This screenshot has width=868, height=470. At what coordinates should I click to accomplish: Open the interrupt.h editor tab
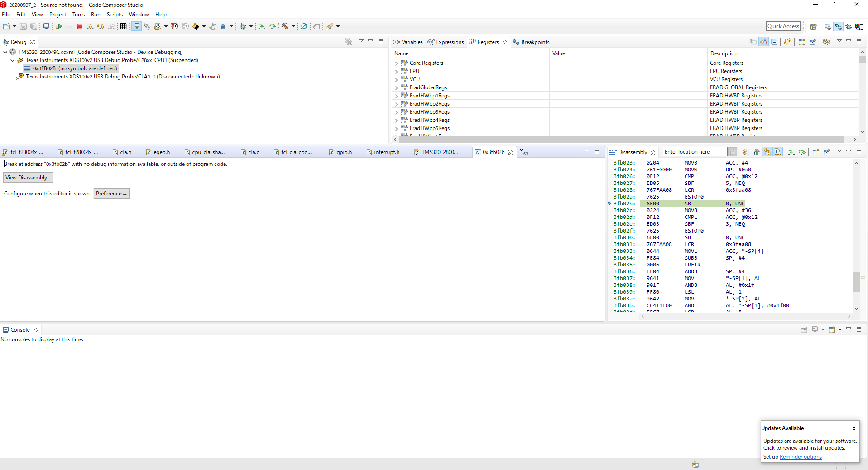click(x=383, y=152)
